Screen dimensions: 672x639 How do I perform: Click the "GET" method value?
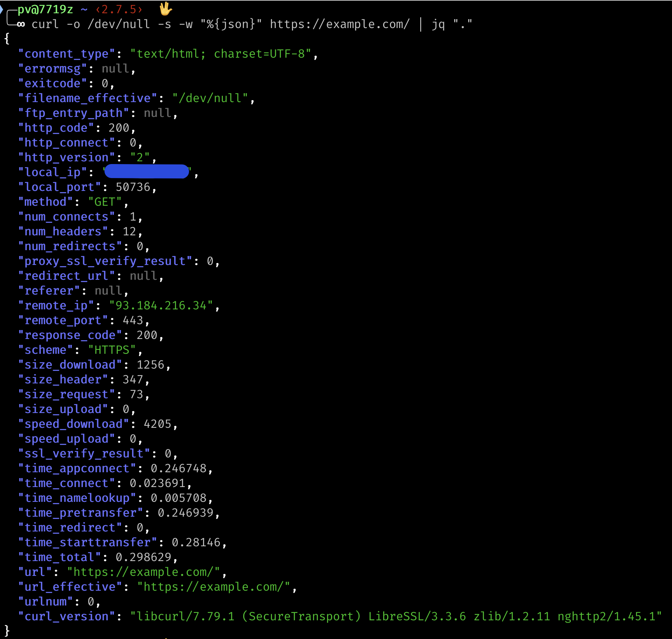pos(105,202)
